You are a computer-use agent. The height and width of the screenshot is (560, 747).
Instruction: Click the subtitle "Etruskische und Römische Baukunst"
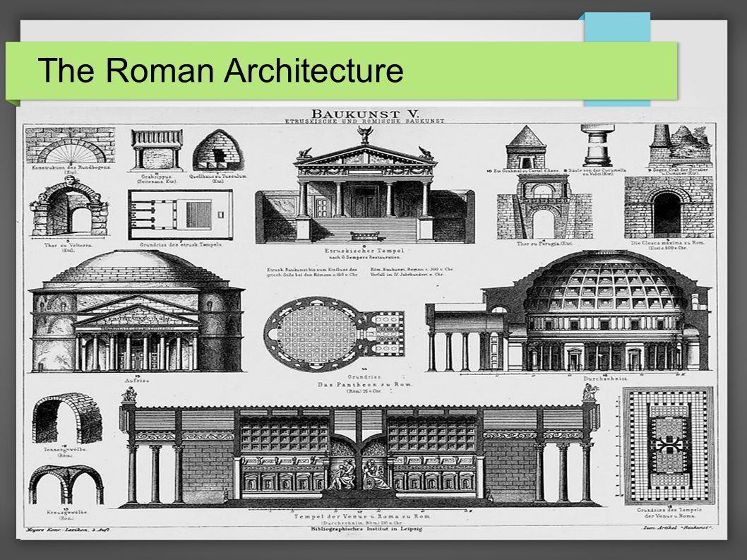[x=364, y=121]
